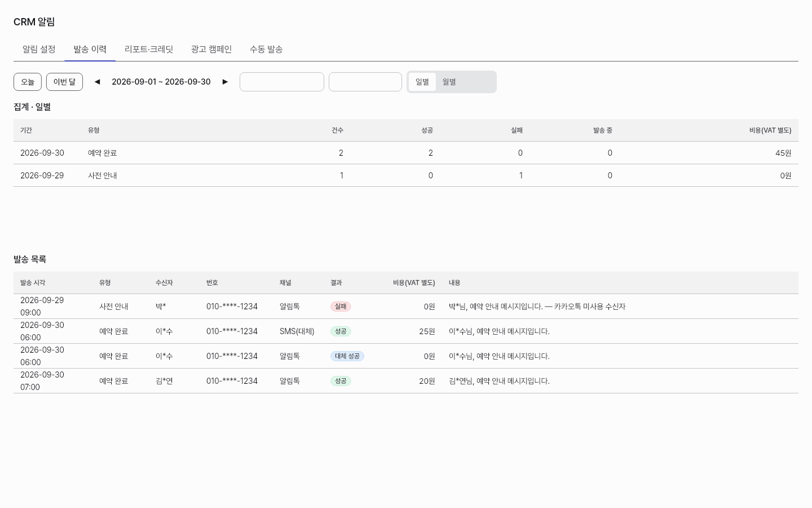
Task: Go to the previous period with ◄ arrow
Action: 97,82
